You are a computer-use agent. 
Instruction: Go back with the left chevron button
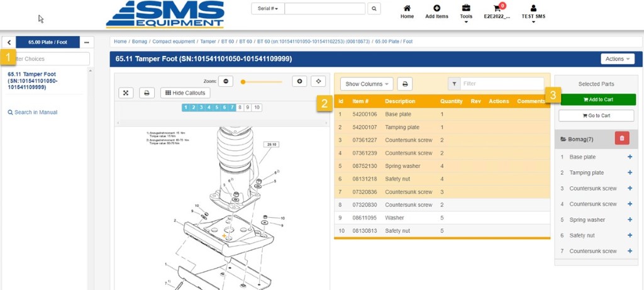(9, 42)
